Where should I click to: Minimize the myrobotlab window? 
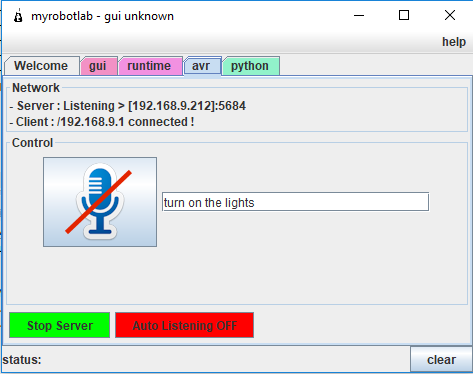coord(359,15)
